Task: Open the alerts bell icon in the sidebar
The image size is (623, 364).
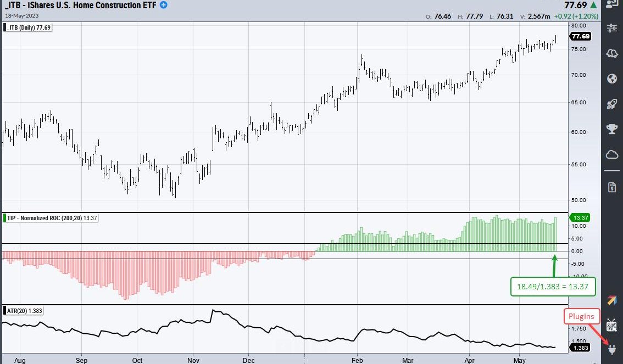Action: [612, 53]
